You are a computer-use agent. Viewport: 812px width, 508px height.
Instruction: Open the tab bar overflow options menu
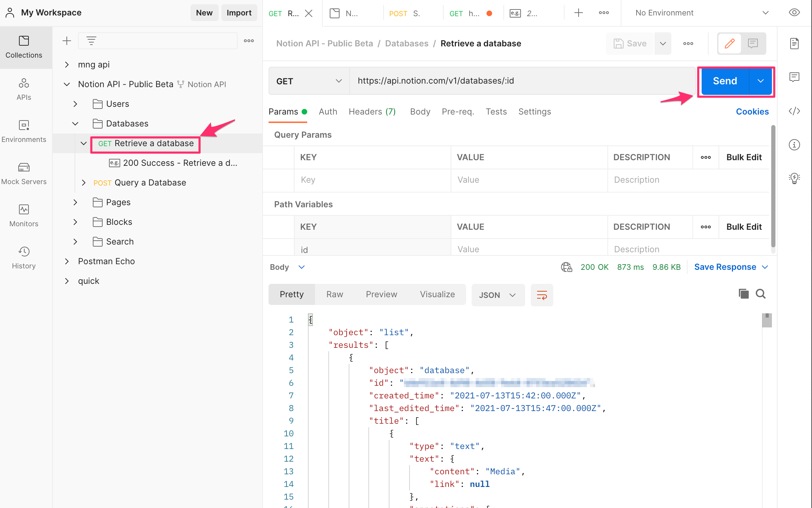click(604, 13)
